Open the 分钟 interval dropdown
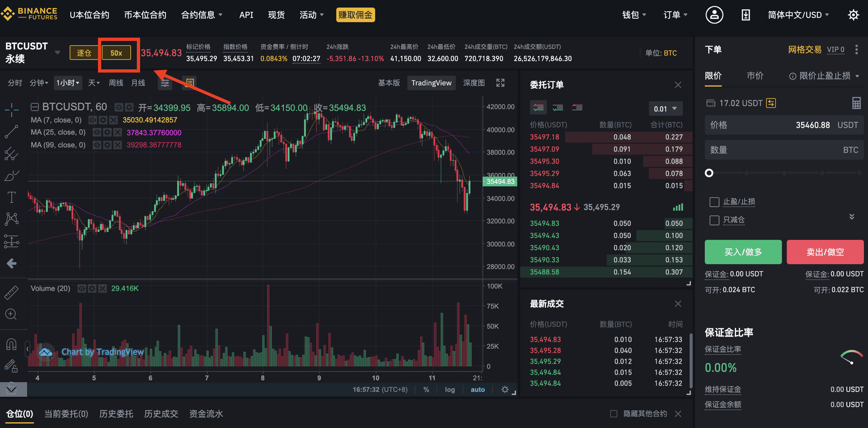This screenshot has height=428, width=868. pos(39,83)
